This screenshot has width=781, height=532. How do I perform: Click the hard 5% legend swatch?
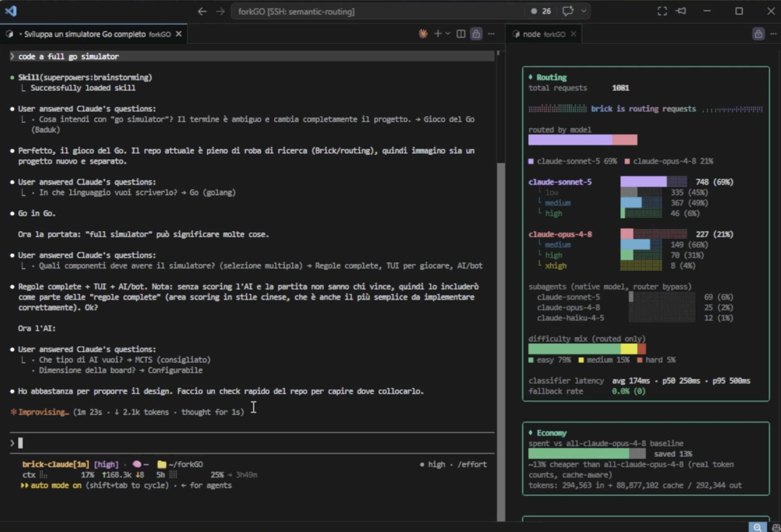pyautogui.click(x=640, y=360)
